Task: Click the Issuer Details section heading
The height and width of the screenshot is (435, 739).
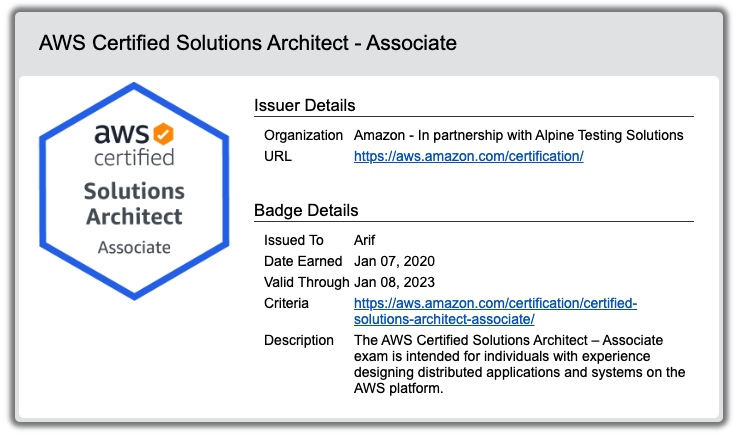Action: pyautogui.click(x=304, y=106)
